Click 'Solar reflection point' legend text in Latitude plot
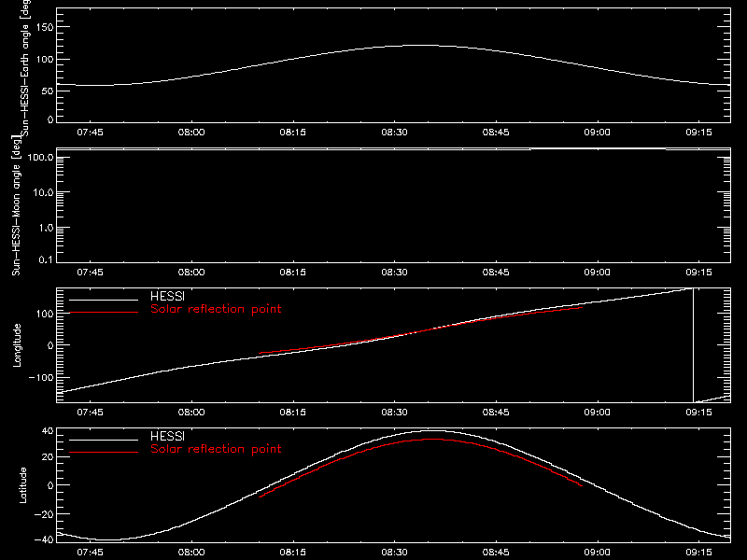747x560 pixels. click(216, 449)
